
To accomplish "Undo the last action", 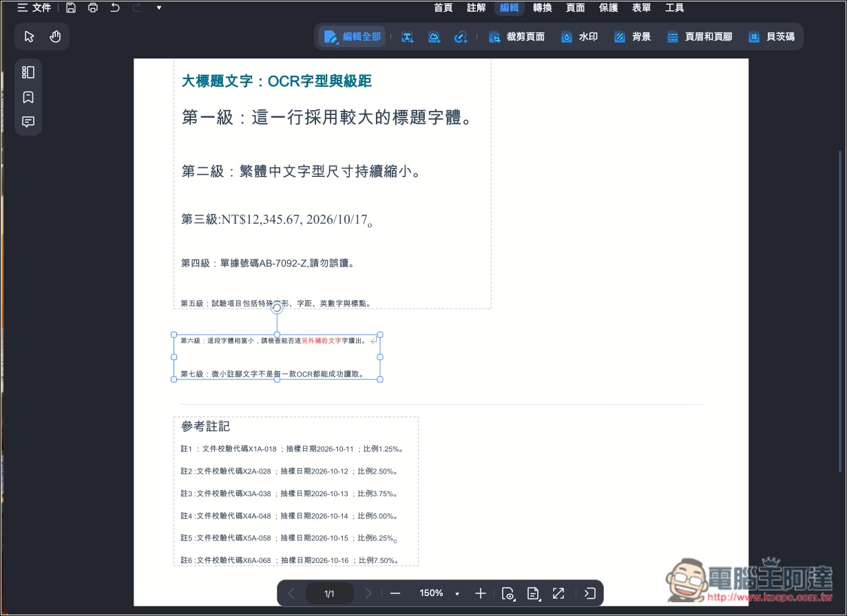I will point(115,8).
